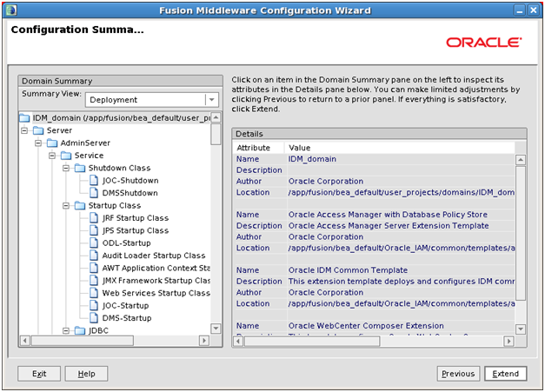This screenshot has height=392, width=545.
Task: Click the DMS-Startup document icon
Action: pyautogui.click(x=94, y=318)
